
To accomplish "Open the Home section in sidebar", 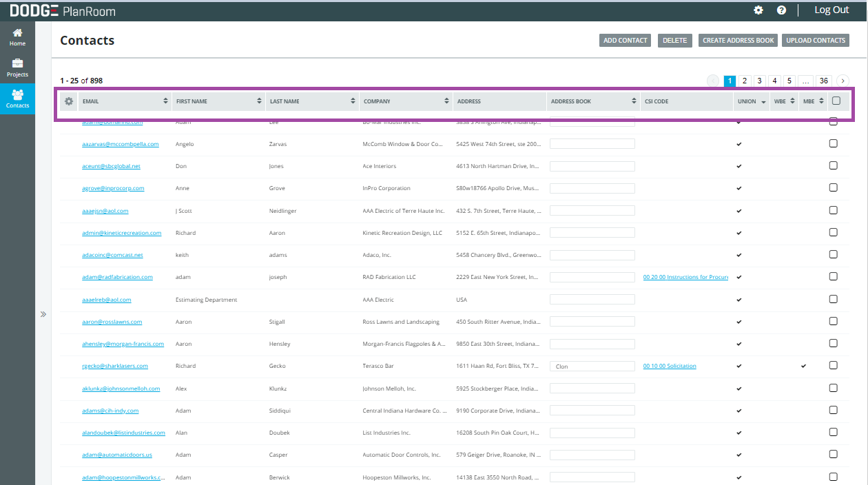I will pos(17,37).
